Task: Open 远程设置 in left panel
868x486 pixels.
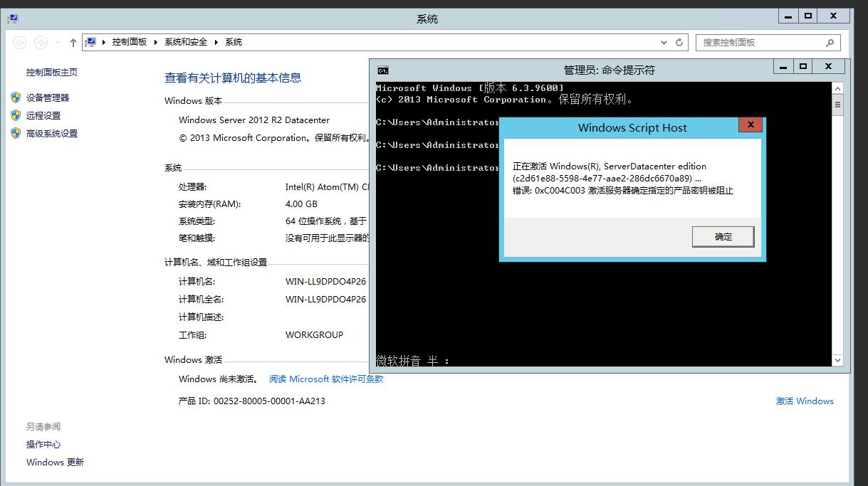Action: tap(43, 115)
